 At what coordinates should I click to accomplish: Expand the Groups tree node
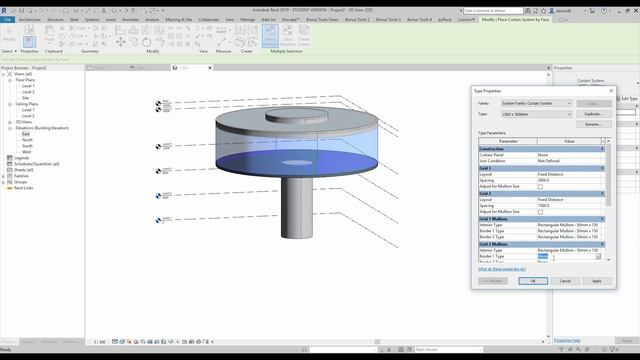coord(3,182)
